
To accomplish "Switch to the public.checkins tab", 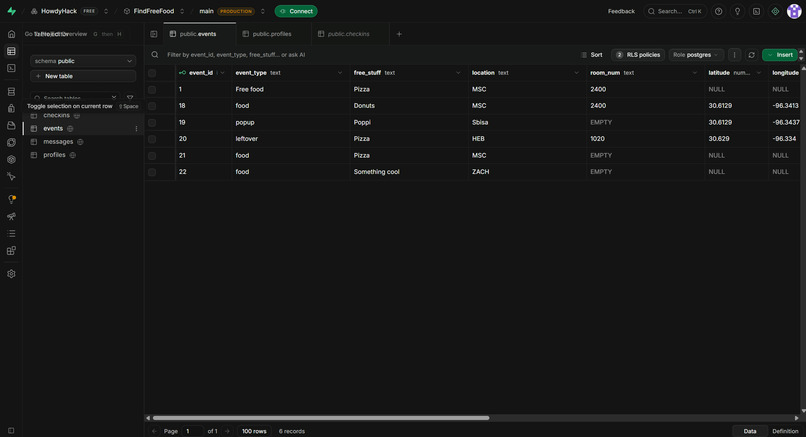I will point(350,34).
